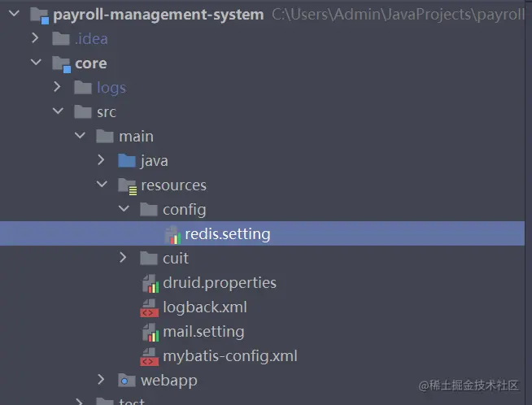Collapse the config folder
The image size is (532, 405).
(124, 209)
